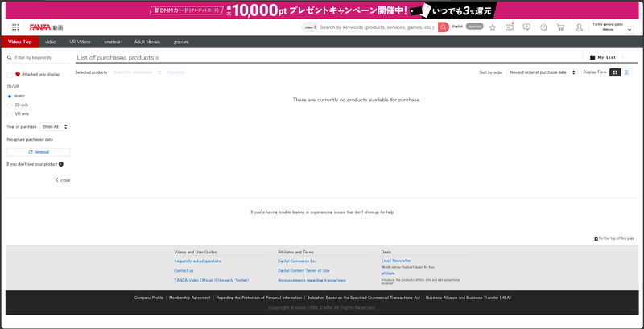Screen dimensions: 644x329
Task: Open the user account profile icon
Action: 579,27
